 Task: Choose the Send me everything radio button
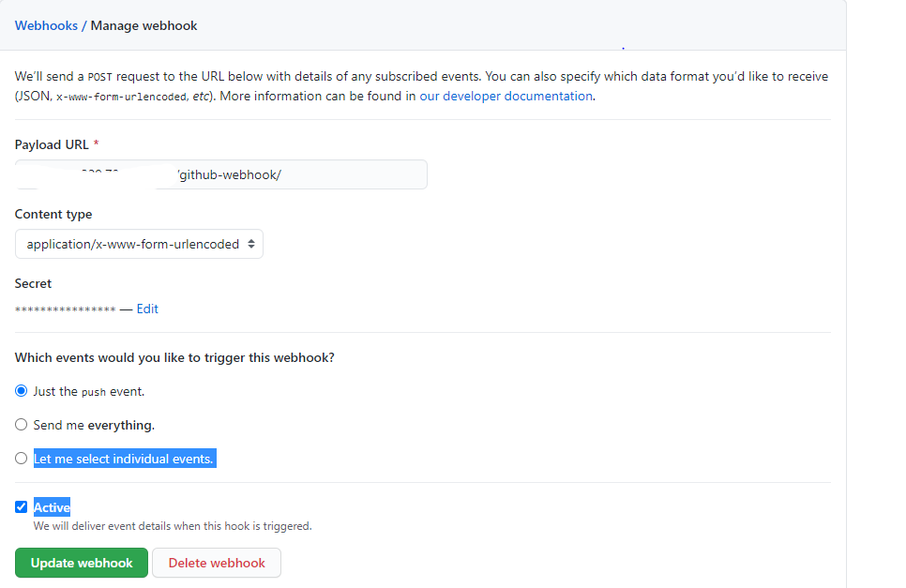(22, 425)
